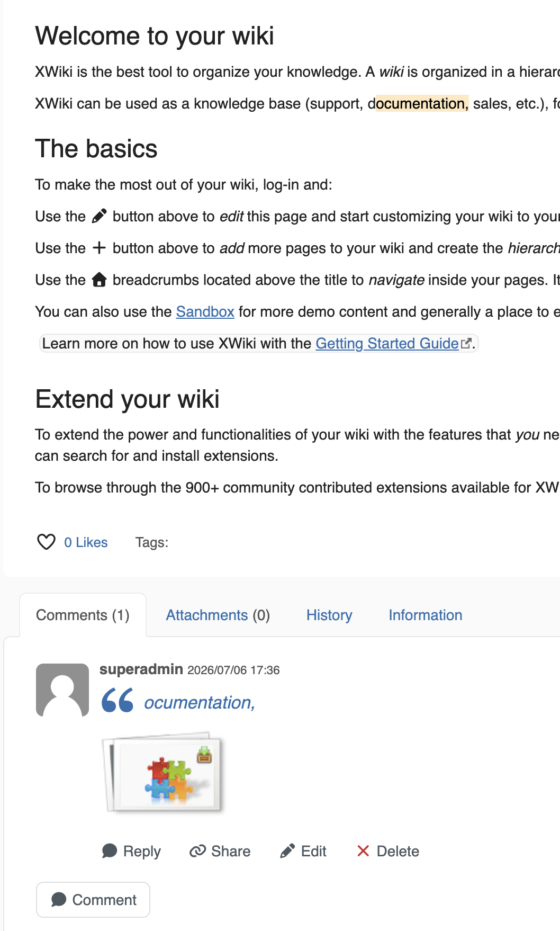Switch to the Information tab

point(426,615)
